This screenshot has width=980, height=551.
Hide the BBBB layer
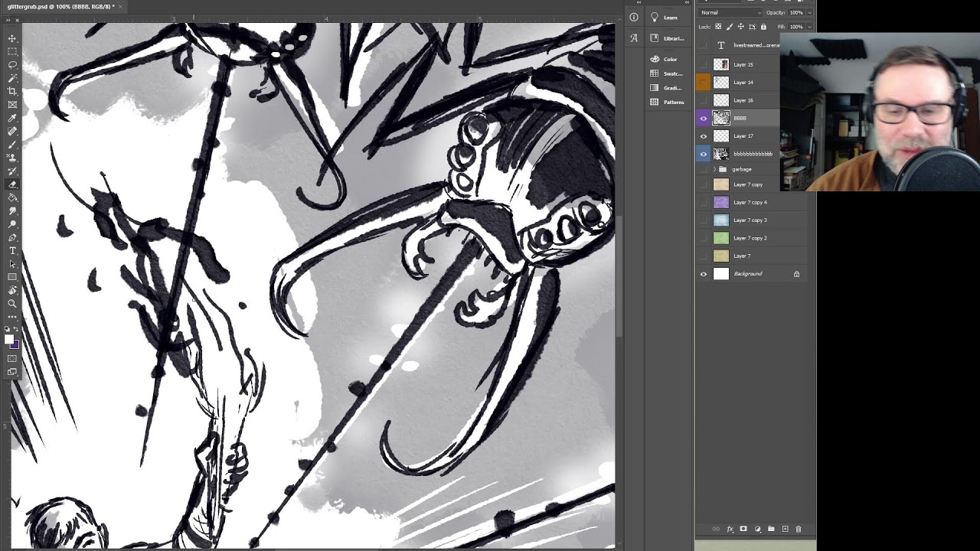(x=704, y=118)
